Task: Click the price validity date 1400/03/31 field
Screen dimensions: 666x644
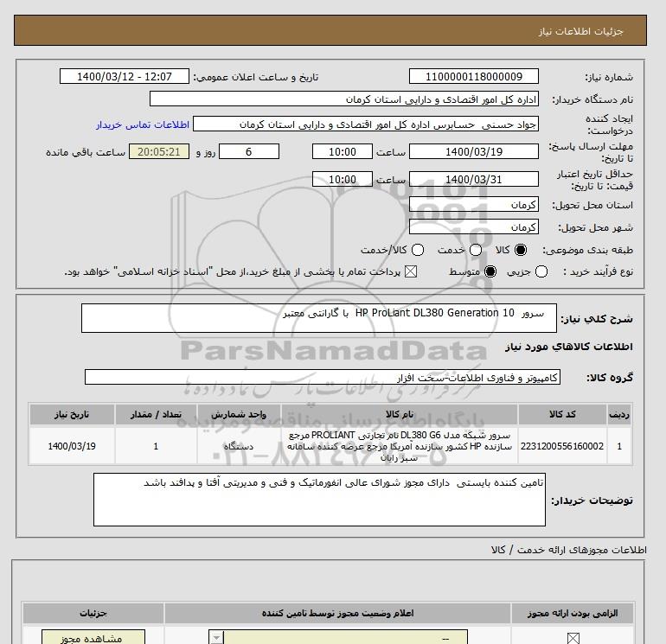Action: [x=474, y=179]
